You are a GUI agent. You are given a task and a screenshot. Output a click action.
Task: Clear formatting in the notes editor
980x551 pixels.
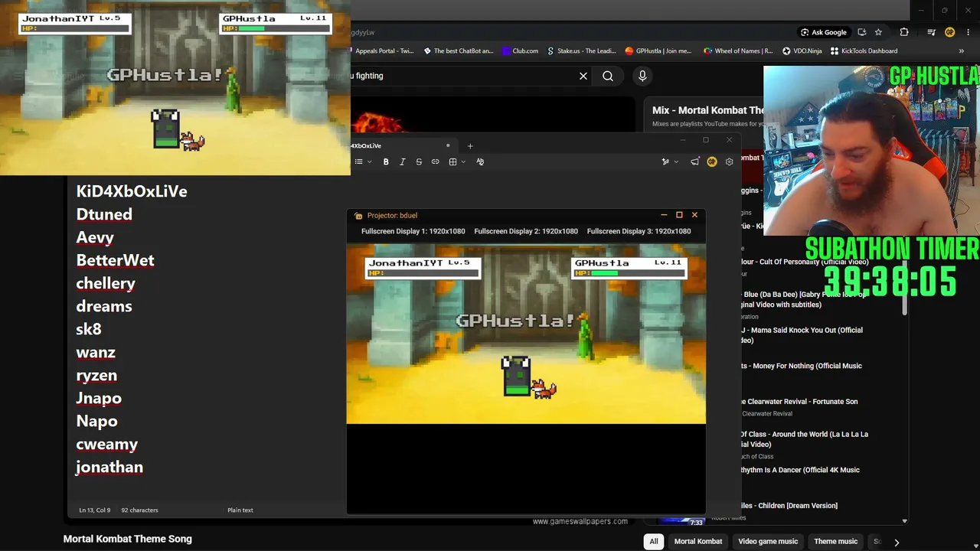tap(480, 161)
